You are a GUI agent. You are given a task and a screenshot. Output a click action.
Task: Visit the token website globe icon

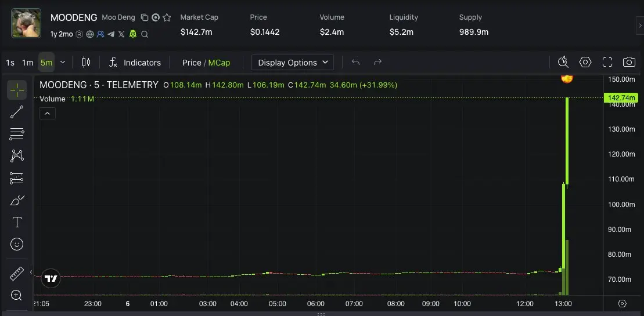[x=90, y=34]
